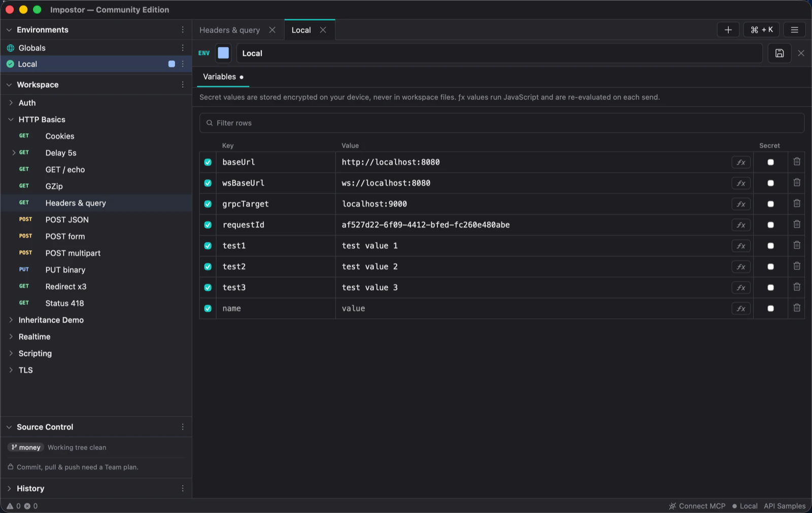Delete the baseUrl variable row
The image size is (812, 513).
coord(797,162)
